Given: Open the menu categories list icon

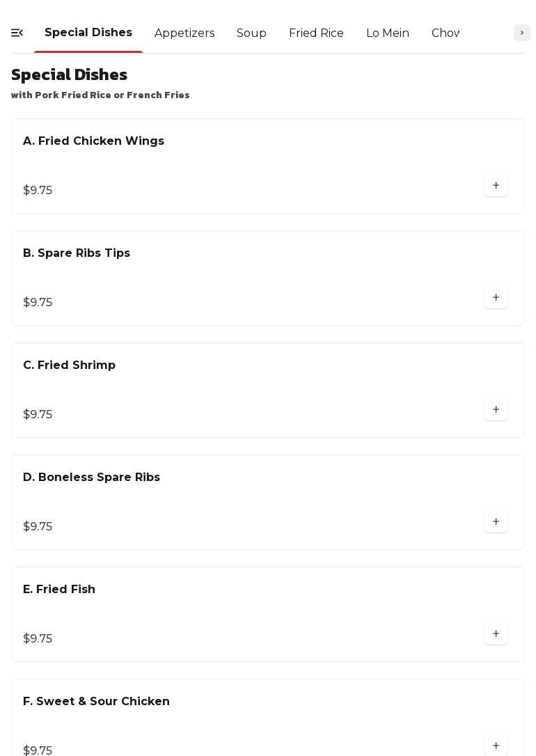Looking at the screenshot, I should (17, 33).
